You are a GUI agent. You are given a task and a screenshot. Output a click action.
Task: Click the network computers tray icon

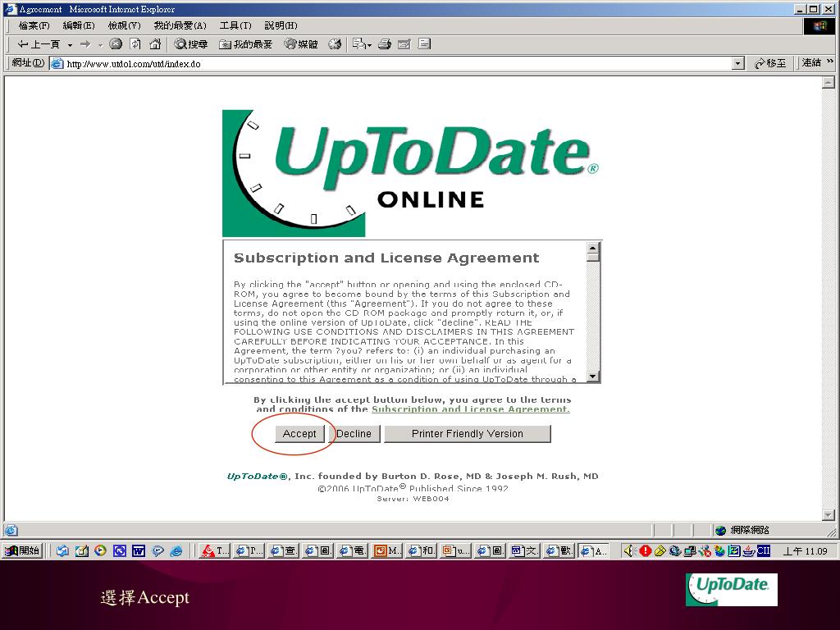[689, 550]
